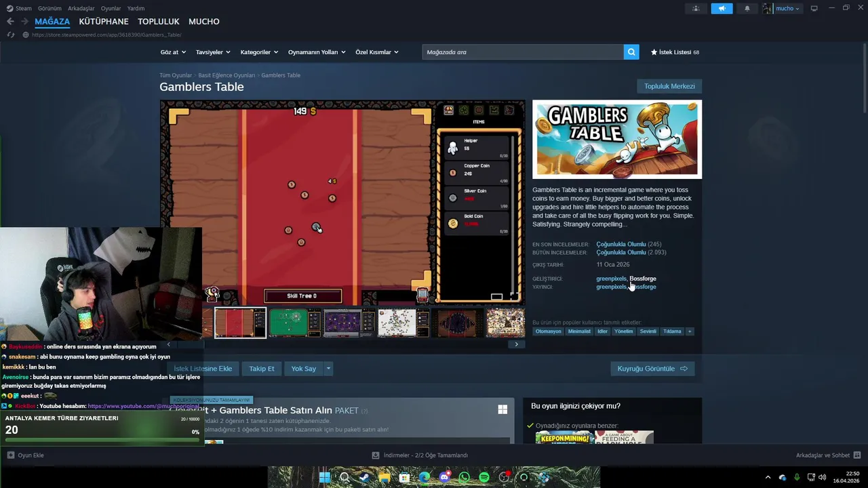Open the notifications bell

[x=747, y=8]
